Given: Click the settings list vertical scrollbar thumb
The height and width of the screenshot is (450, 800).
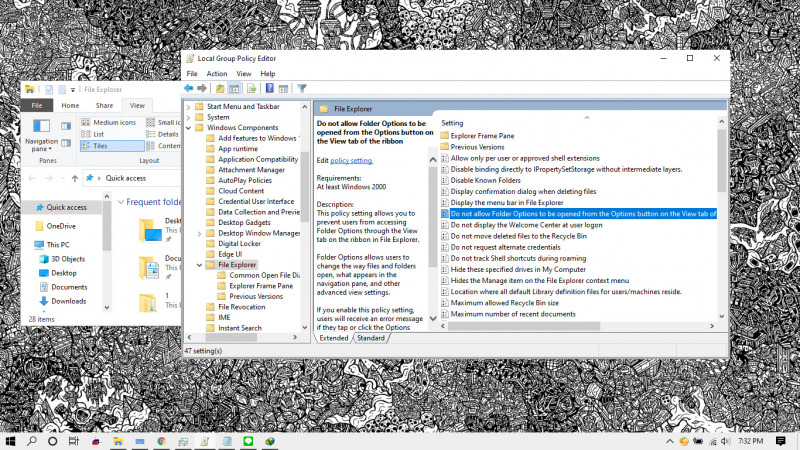Looking at the screenshot, I should (721, 160).
